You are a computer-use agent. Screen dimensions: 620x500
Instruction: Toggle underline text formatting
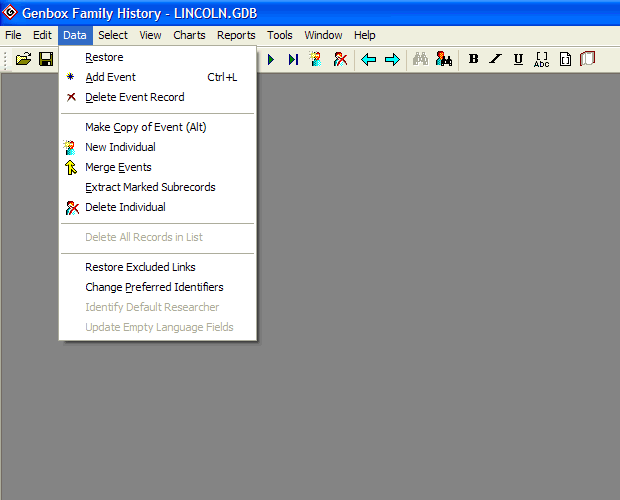[x=518, y=60]
